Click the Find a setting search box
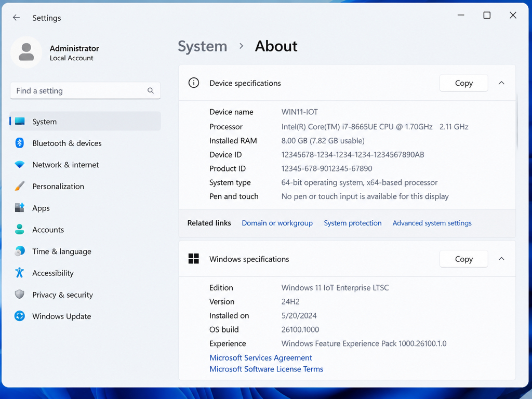532x399 pixels. (x=85, y=90)
